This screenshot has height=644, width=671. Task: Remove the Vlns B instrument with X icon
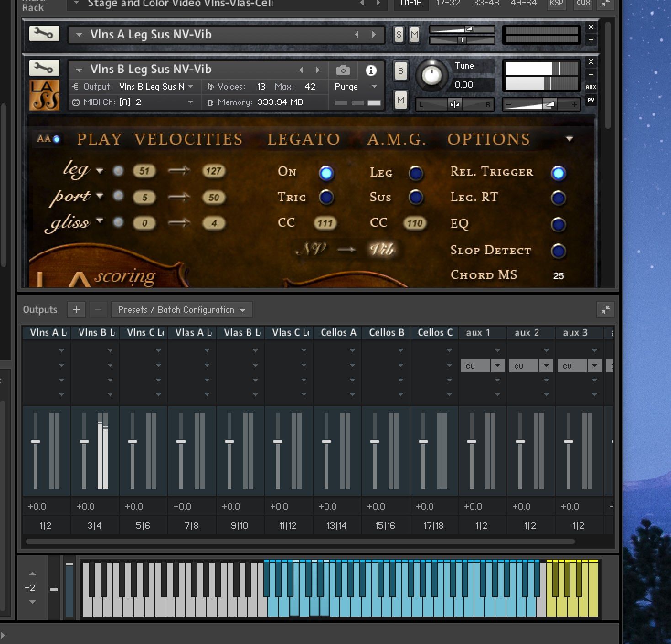click(591, 62)
